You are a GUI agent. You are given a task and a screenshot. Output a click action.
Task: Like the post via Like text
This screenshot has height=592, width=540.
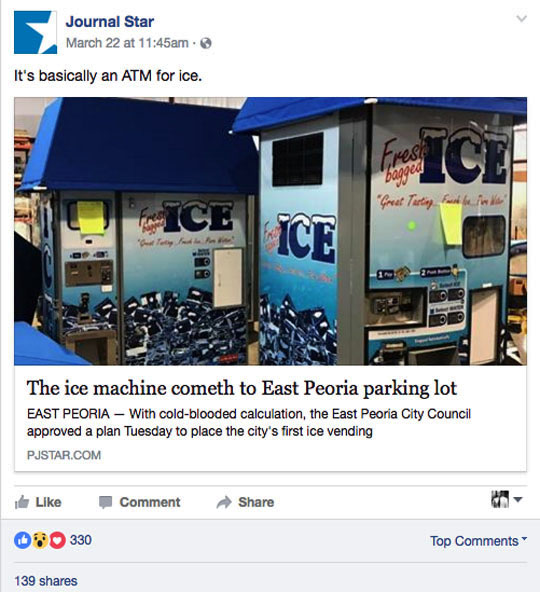(x=48, y=502)
